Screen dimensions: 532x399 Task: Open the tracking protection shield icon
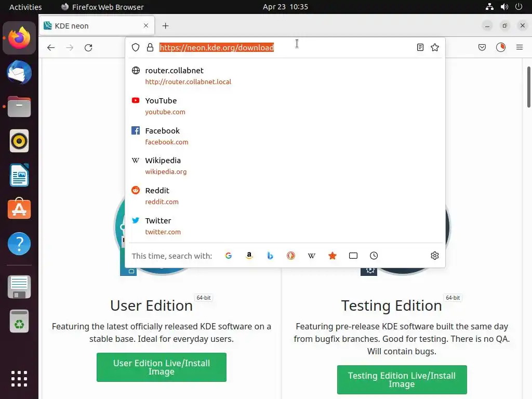(x=136, y=47)
